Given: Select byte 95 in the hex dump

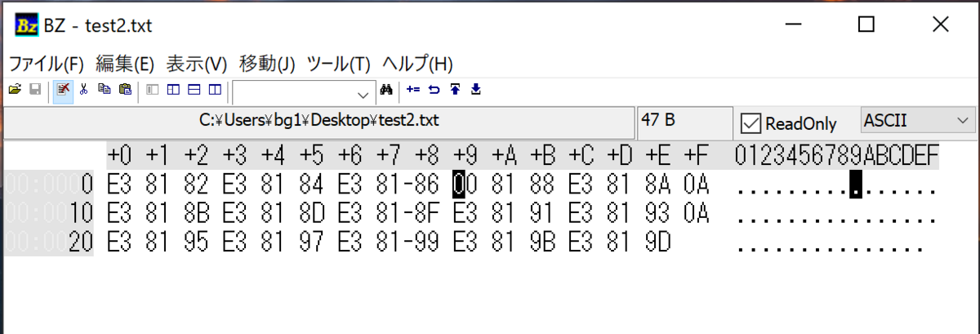Looking at the screenshot, I should tap(195, 243).
